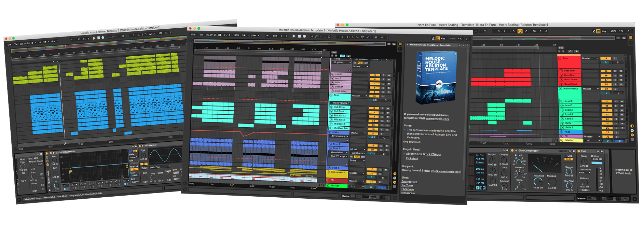Toggle automation arm in Template 1 transport

pyautogui.click(x=316, y=36)
